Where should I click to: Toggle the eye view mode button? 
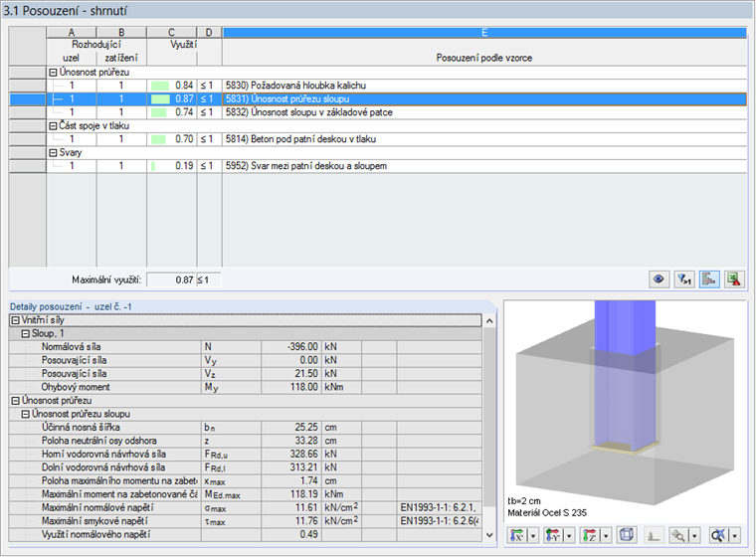pyautogui.click(x=659, y=279)
